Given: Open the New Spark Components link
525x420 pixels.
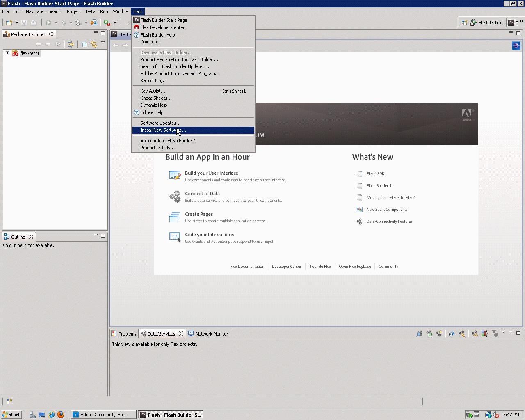Looking at the screenshot, I should pyautogui.click(x=387, y=210).
